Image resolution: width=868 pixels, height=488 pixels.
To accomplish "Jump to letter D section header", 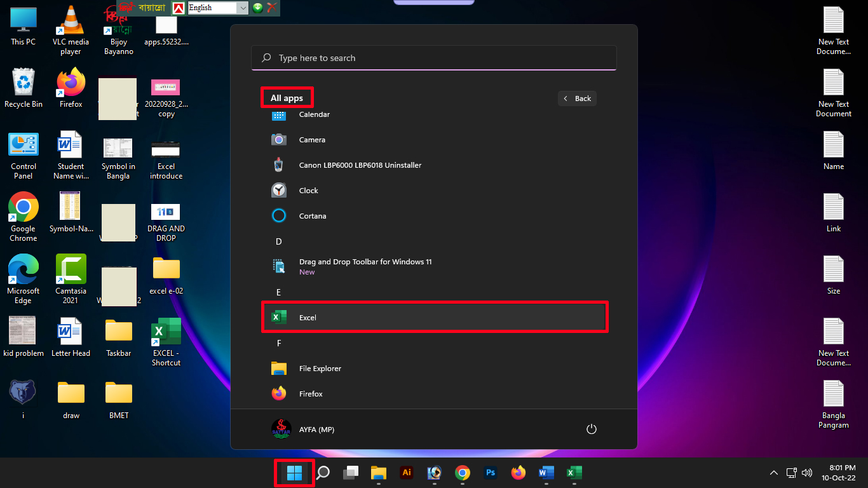I will pyautogui.click(x=279, y=241).
